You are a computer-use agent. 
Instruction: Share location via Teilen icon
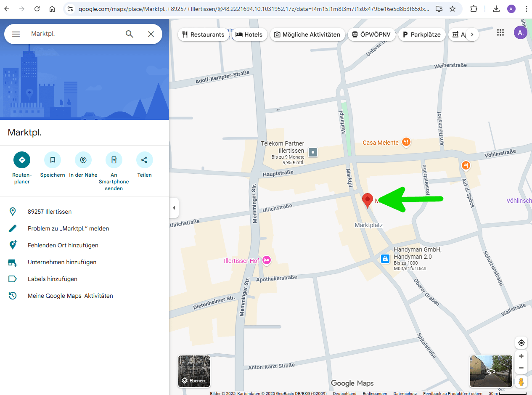click(144, 160)
